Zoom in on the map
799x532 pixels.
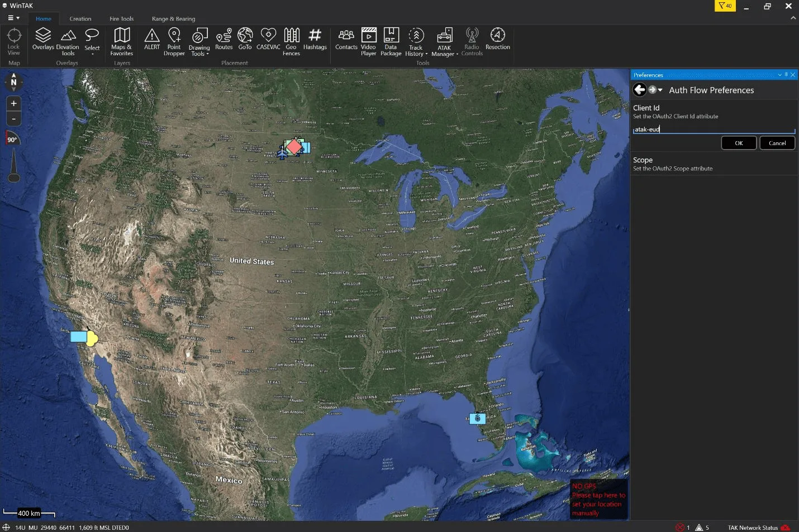[x=14, y=103]
